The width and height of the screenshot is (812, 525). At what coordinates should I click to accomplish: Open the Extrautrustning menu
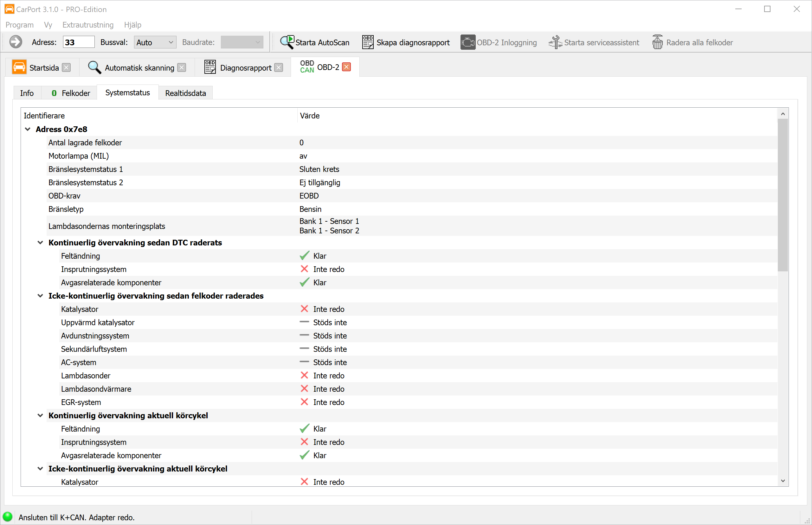pos(88,25)
